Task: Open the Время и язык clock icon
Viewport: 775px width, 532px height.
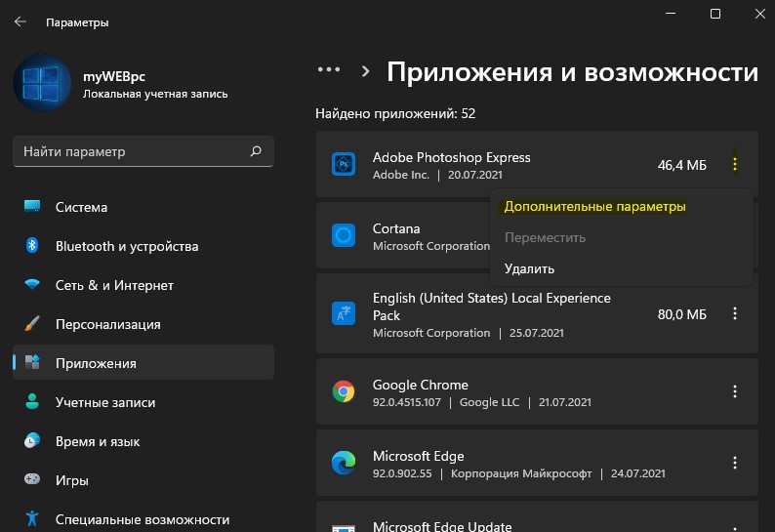Action: pyautogui.click(x=32, y=440)
